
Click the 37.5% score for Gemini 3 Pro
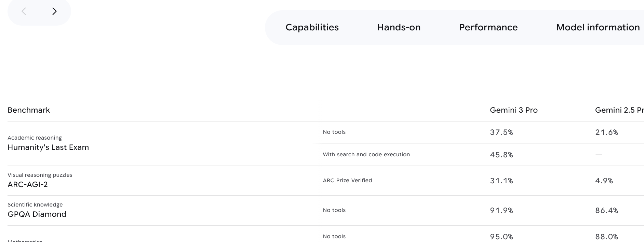pos(501,132)
